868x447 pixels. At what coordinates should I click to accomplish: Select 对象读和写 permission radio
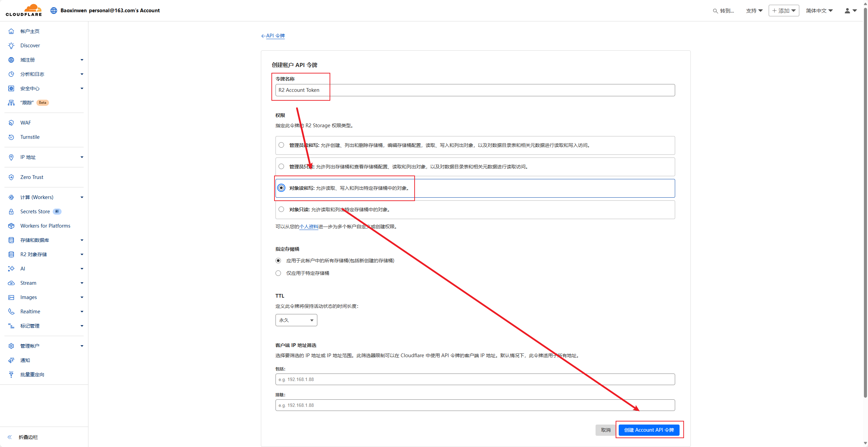point(281,188)
